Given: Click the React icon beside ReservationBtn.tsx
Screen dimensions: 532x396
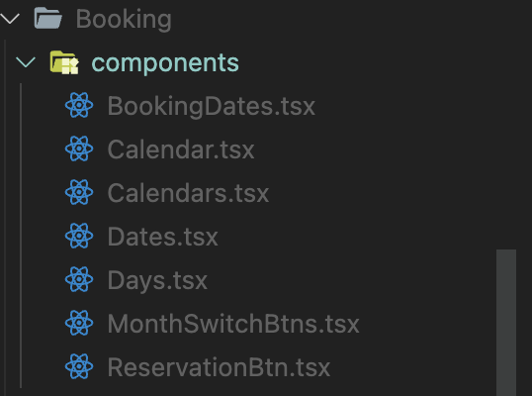Looking at the screenshot, I should pos(79,366).
